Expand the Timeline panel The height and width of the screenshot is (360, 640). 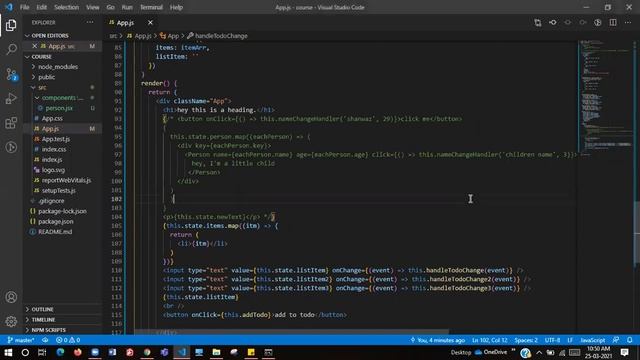pos(62,320)
